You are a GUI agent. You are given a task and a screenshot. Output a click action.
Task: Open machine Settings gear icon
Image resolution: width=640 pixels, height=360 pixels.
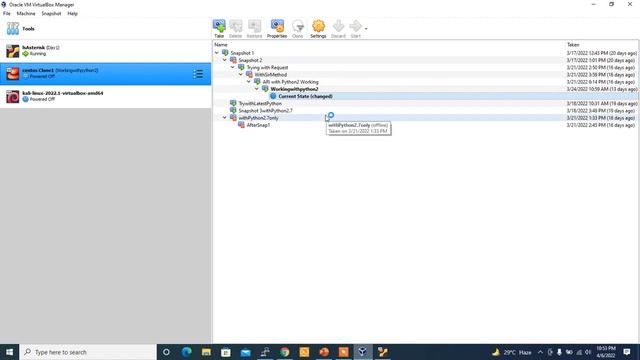coord(318,29)
